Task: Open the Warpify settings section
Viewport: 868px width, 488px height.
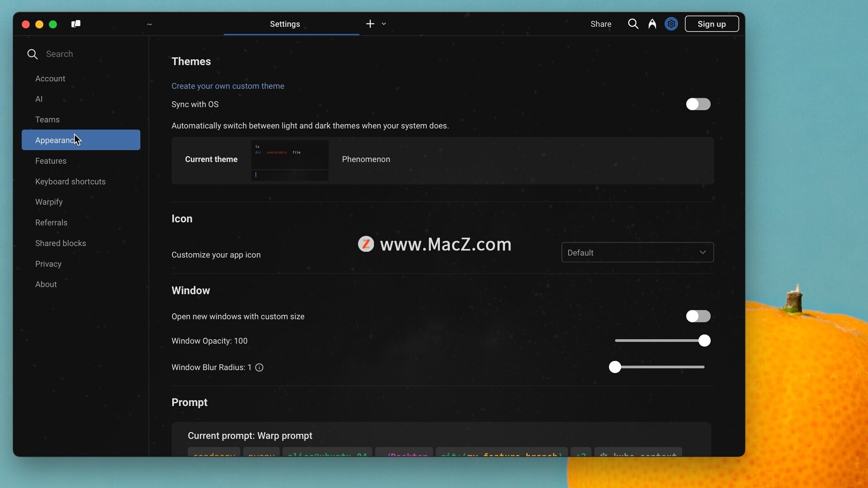Action: click(x=81, y=202)
